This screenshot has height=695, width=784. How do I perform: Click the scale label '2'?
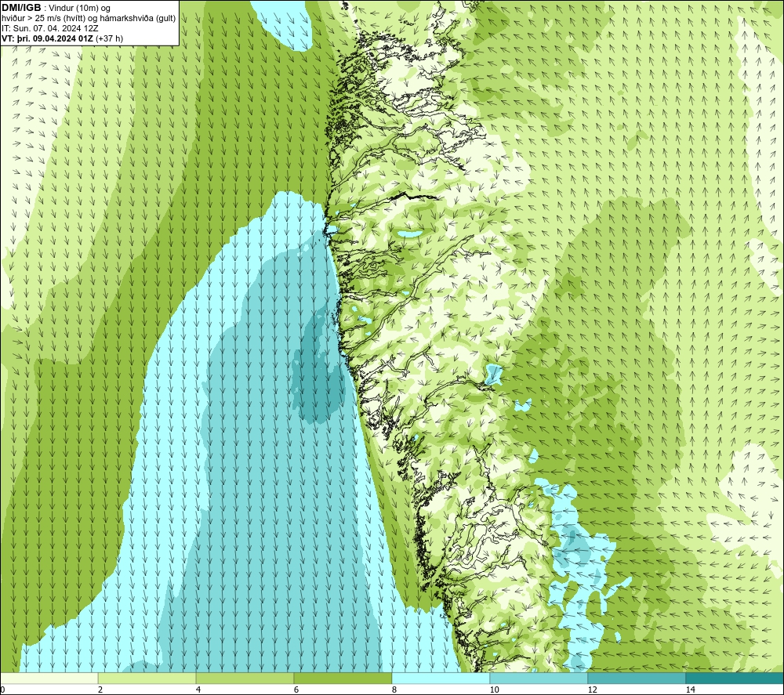(100, 690)
